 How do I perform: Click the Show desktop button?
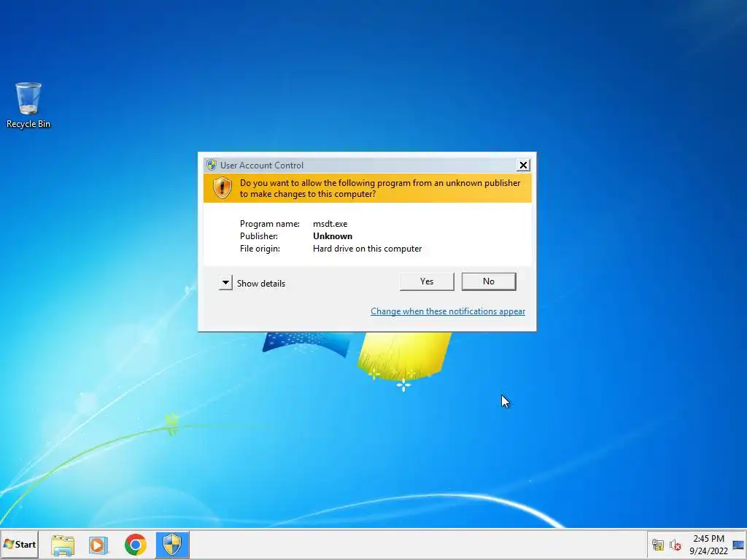click(738, 545)
